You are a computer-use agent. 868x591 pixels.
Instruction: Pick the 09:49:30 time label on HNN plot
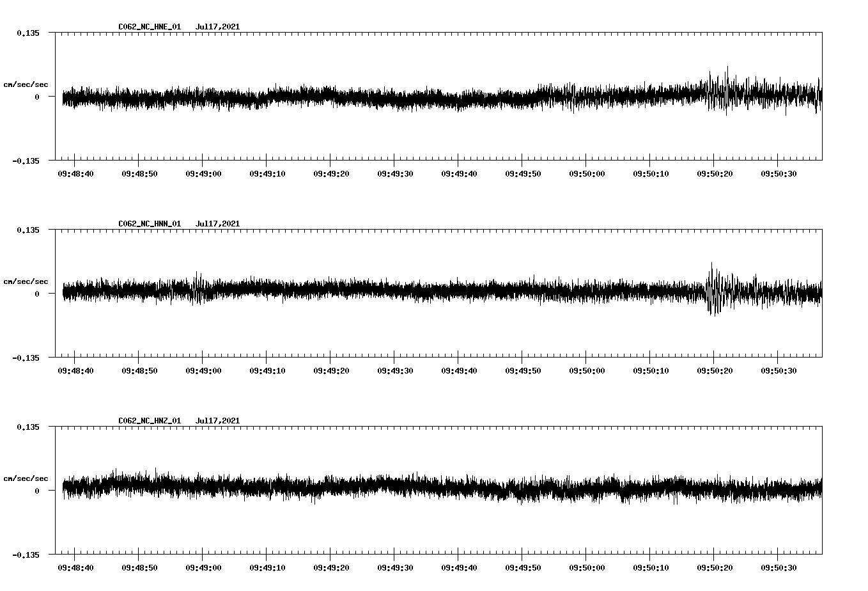point(395,370)
